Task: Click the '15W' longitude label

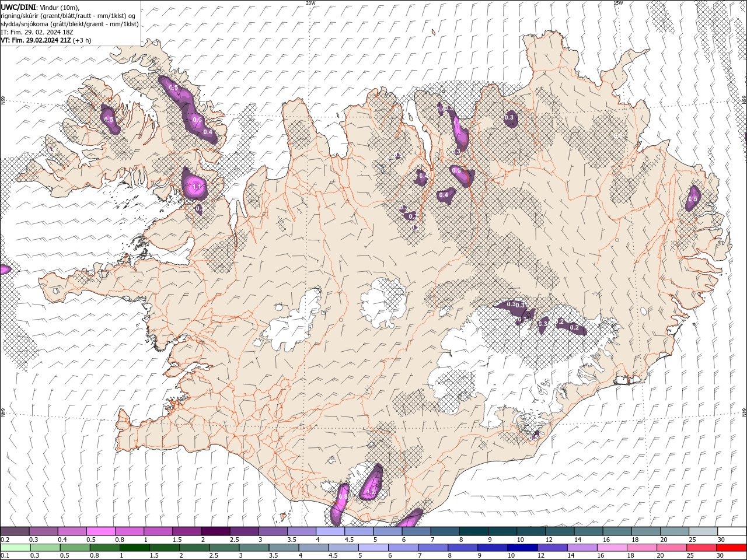Action: click(x=618, y=3)
